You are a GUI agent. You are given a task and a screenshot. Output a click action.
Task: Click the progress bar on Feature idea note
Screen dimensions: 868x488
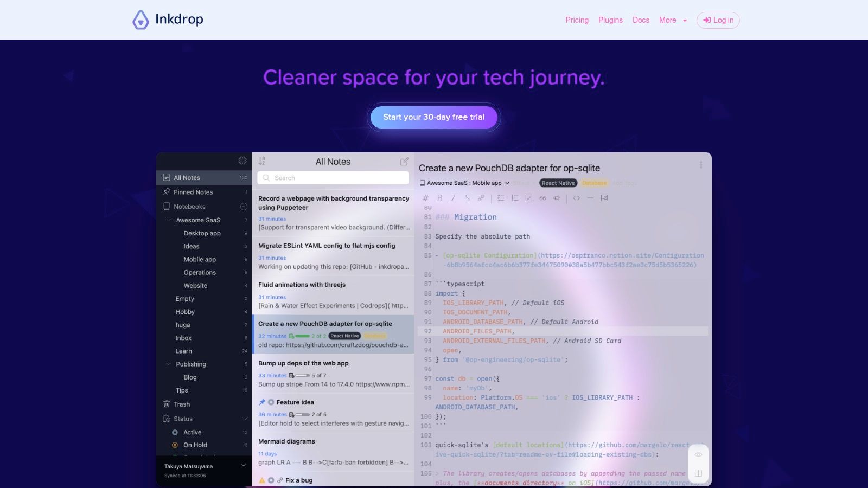(x=302, y=414)
